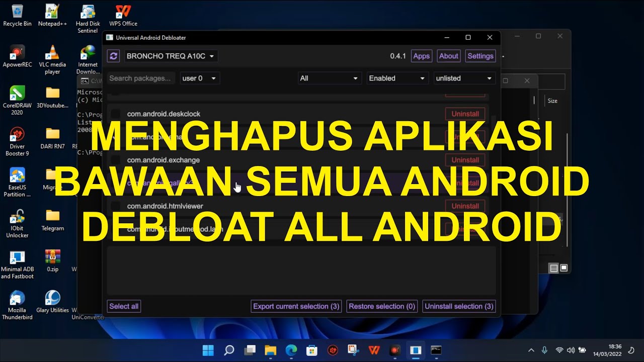Switch to details view in Explorer window
Screen dimensions: 644x362
click(x=554, y=268)
